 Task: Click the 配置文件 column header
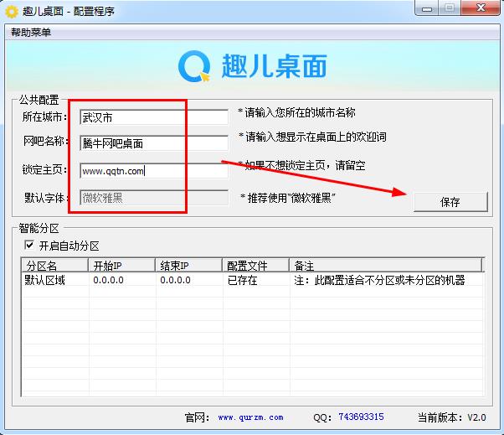pos(255,266)
